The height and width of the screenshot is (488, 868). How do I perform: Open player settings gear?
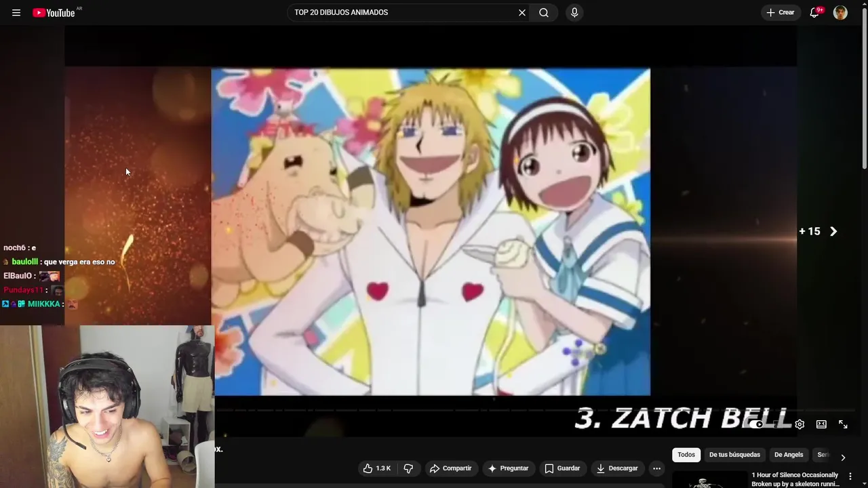800,424
